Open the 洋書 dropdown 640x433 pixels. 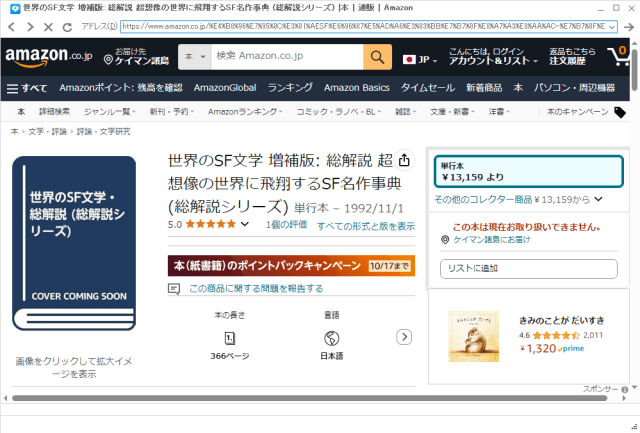click(499, 112)
